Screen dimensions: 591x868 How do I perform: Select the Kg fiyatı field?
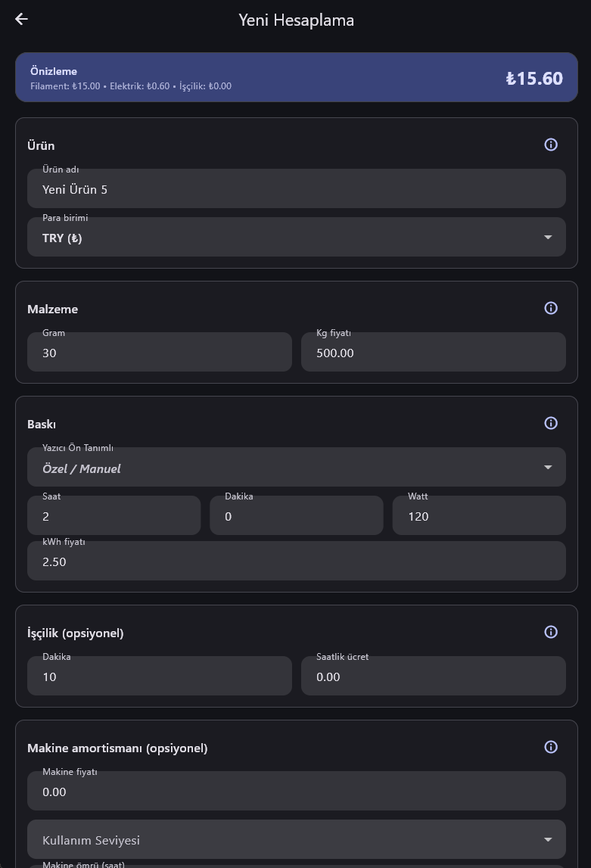(x=434, y=352)
